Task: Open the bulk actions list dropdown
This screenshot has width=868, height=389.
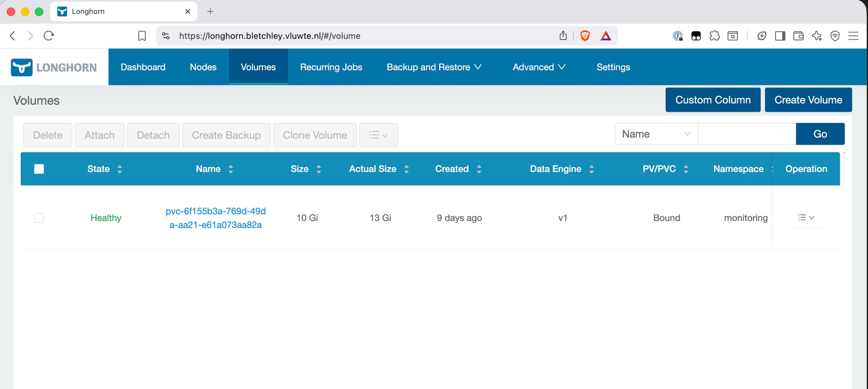Action: pyautogui.click(x=378, y=135)
